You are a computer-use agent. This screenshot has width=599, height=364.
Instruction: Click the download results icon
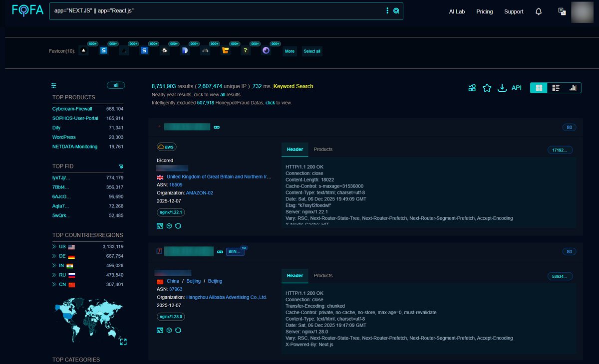click(502, 88)
